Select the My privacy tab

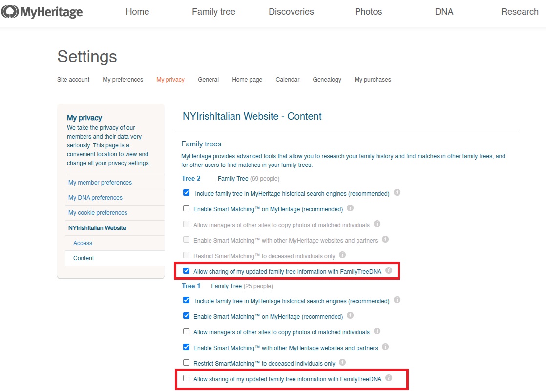coord(170,80)
